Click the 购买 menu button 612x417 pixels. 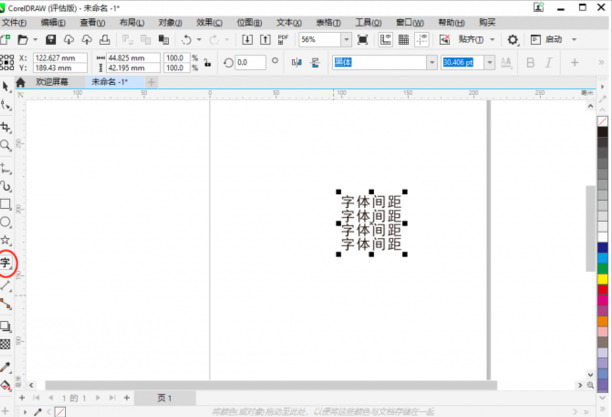[x=487, y=21]
